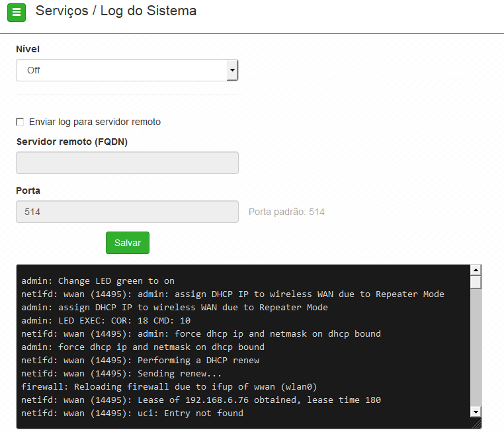Click the log scrollbar up arrow

476,271
